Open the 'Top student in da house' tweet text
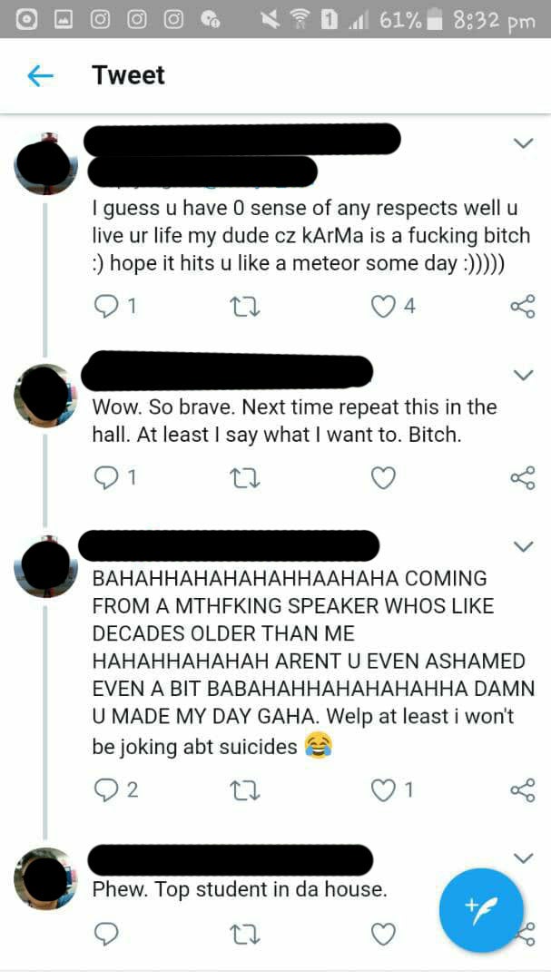This screenshot has height=980, width=551. pos(240,889)
